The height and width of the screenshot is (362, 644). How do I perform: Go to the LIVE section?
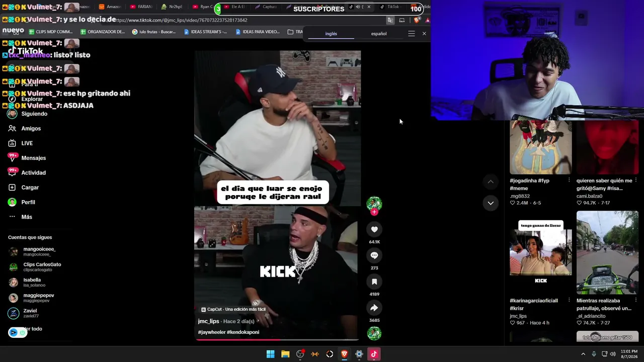click(x=21, y=143)
